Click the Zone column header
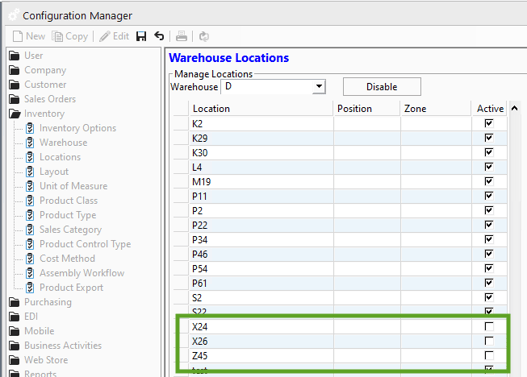Viewport: 527px width, 377px height. (x=436, y=109)
